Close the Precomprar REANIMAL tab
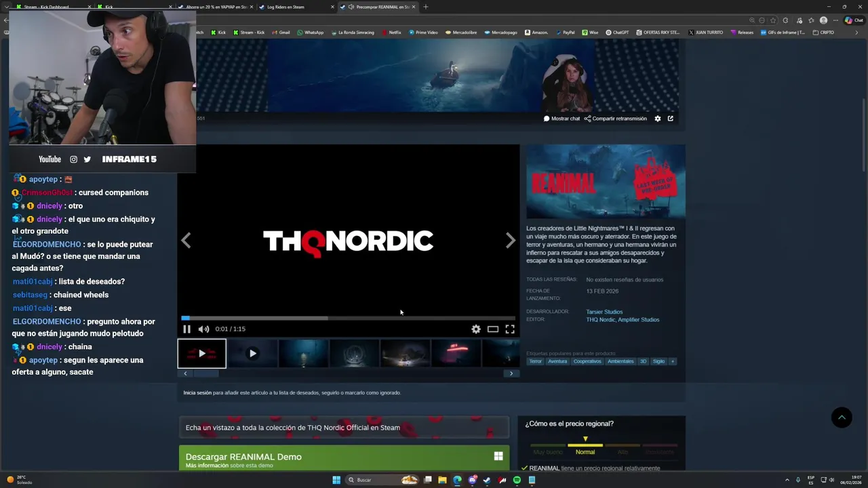The width and height of the screenshot is (868, 488). pyautogui.click(x=414, y=7)
